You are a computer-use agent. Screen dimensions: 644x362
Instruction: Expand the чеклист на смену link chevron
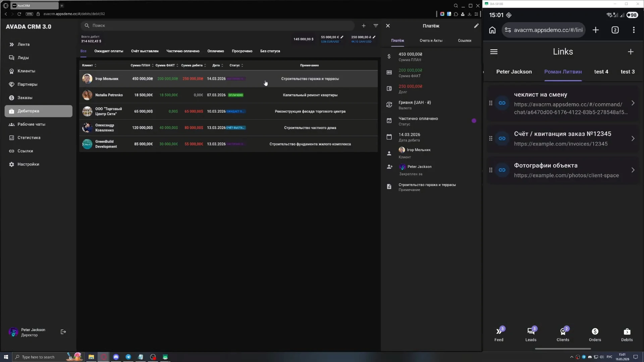point(633,103)
